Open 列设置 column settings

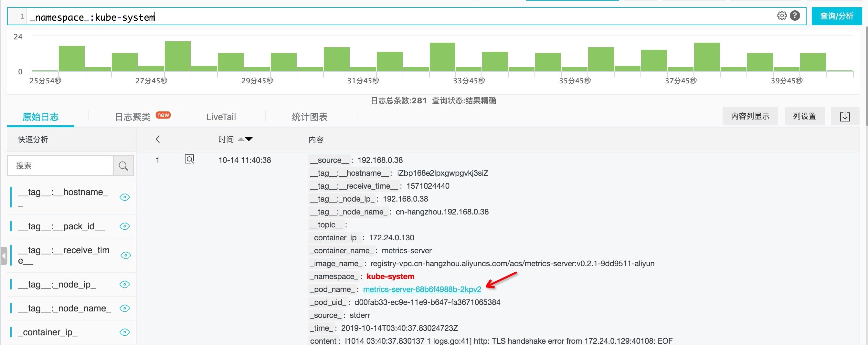pos(804,117)
